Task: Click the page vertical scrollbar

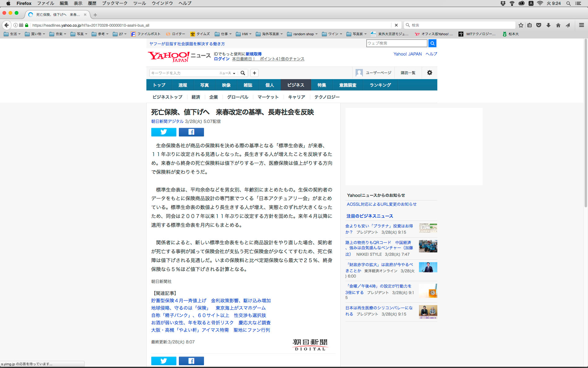Action: (586, 123)
